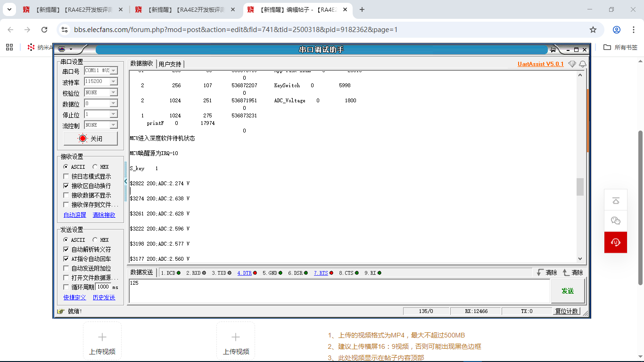The width and height of the screenshot is (644, 362).
Task: Click the WeChat icon on the right sidebar
Action: click(x=615, y=221)
